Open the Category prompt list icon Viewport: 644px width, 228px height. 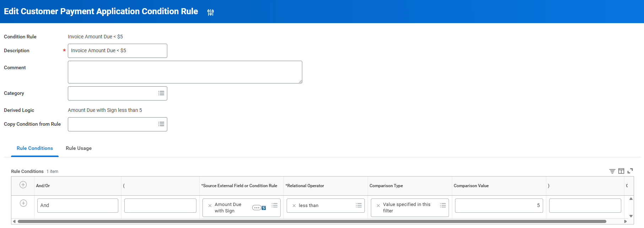pyautogui.click(x=161, y=93)
